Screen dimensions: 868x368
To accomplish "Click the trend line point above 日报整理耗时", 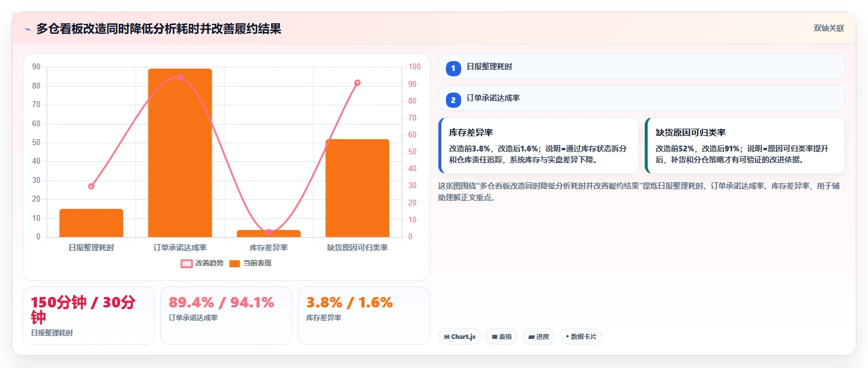I will pyautogui.click(x=91, y=186).
